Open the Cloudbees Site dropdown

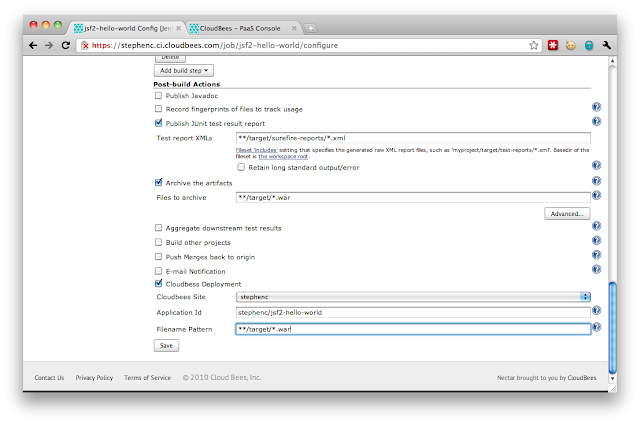(412, 297)
